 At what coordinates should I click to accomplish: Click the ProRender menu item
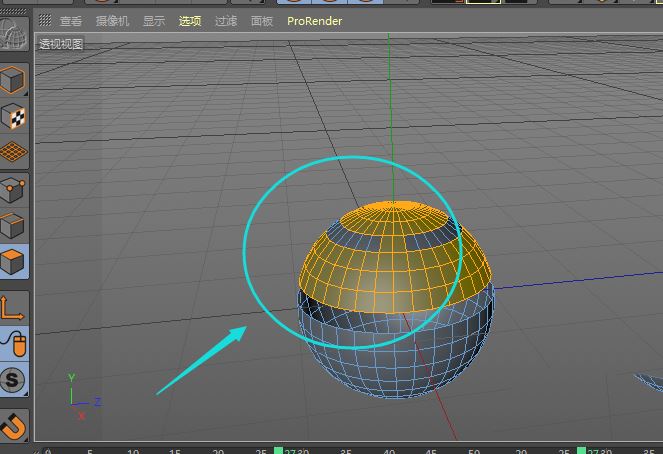point(314,20)
